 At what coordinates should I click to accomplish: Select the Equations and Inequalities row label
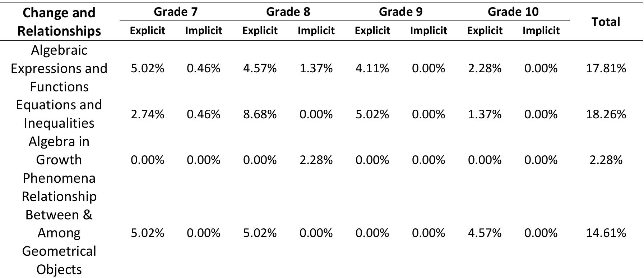pyautogui.click(x=59, y=114)
